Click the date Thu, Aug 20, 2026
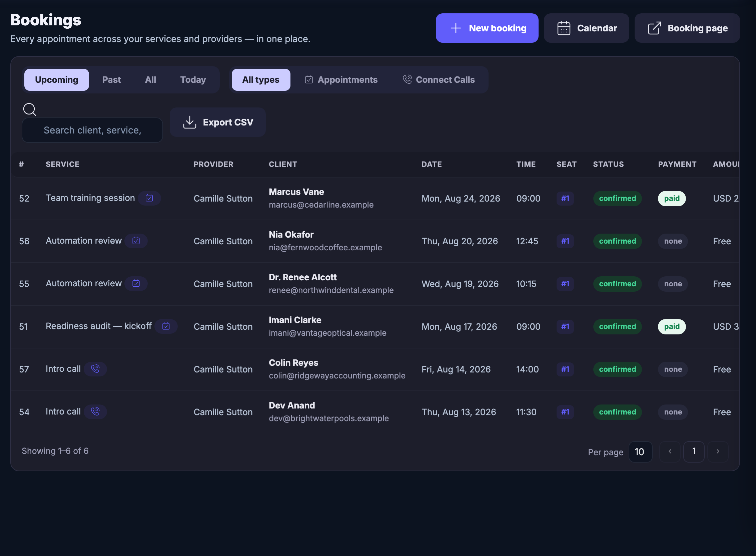 click(x=460, y=241)
